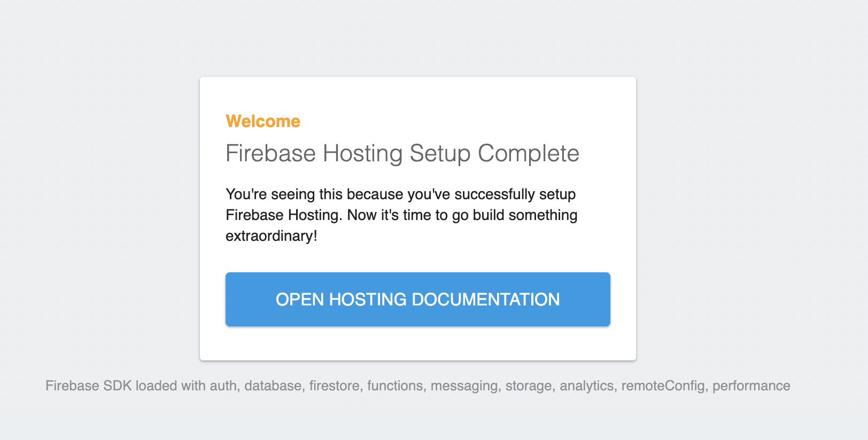Open hosting documentation via the blue button
The height and width of the screenshot is (440, 868).
tap(417, 299)
